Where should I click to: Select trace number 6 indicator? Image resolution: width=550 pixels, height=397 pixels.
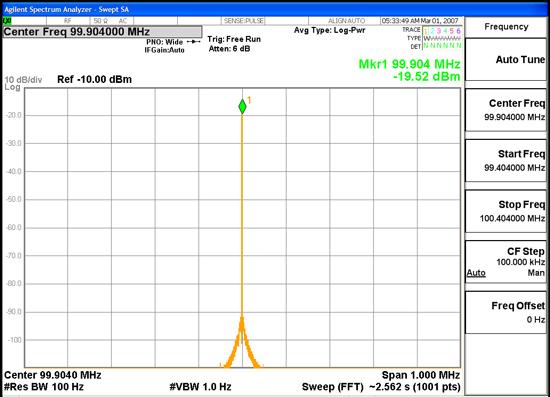pyautogui.click(x=458, y=31)
